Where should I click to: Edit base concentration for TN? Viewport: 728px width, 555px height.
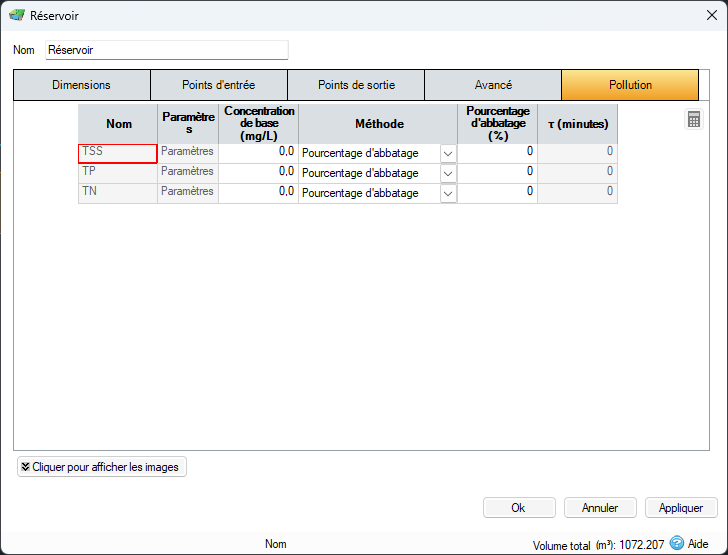click(258, 194)
